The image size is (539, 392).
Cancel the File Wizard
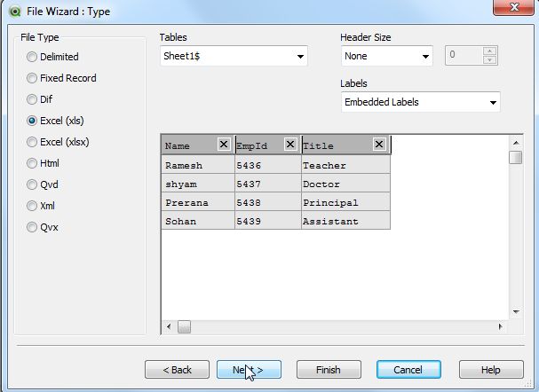pos(408,370)
